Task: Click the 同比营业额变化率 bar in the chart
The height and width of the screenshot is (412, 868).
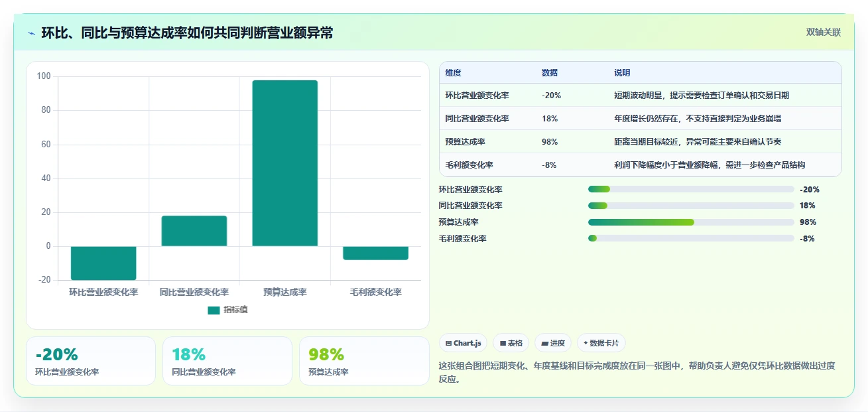Action: (194, 231)
